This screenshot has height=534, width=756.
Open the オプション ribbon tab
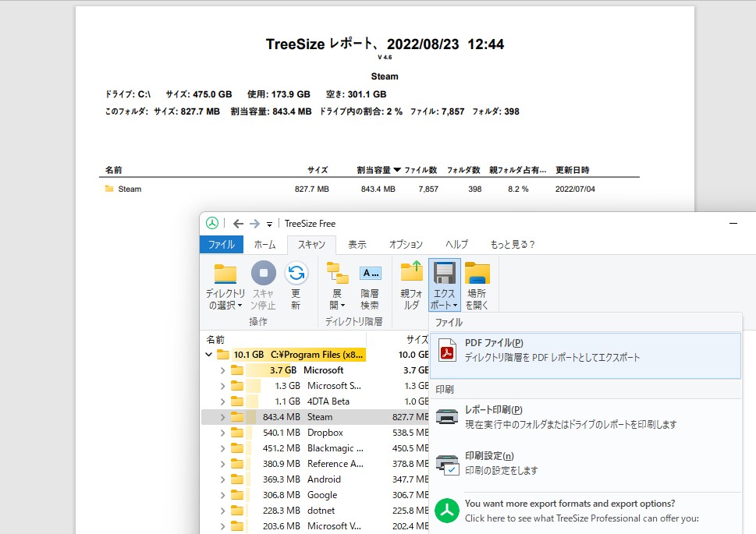tap(404, 243)
